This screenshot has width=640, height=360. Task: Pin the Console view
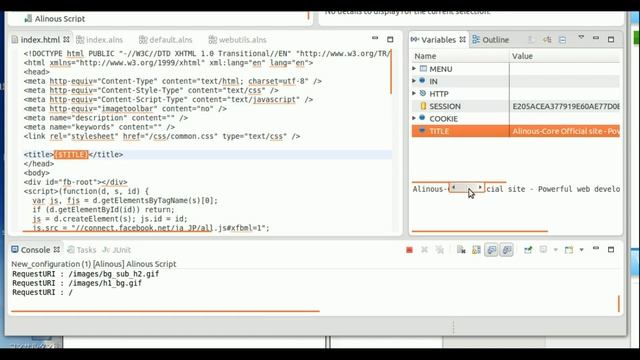(x=528, y=250)
